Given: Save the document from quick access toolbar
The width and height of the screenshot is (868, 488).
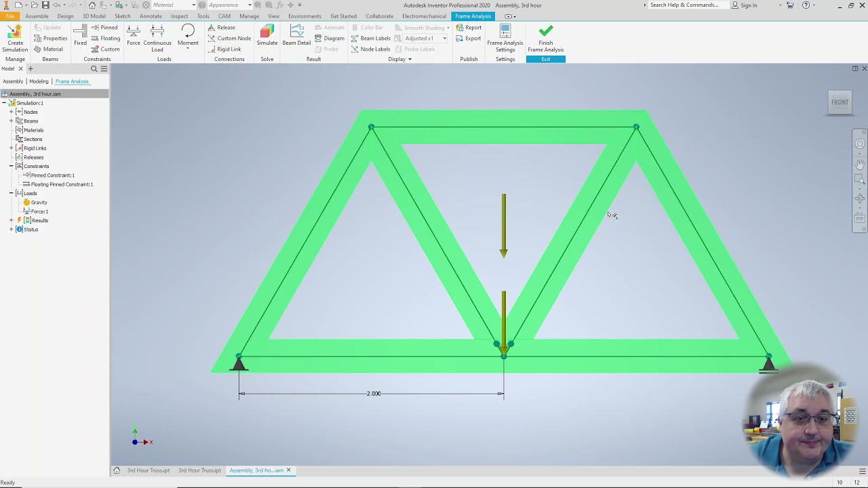Looking at the screenshot, I should click(45, 5).
